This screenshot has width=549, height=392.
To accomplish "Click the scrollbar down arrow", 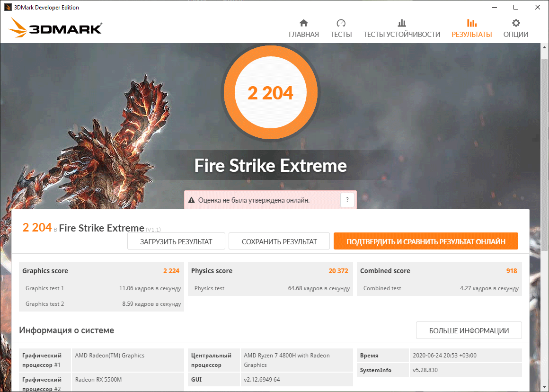I will coord(544,387).
